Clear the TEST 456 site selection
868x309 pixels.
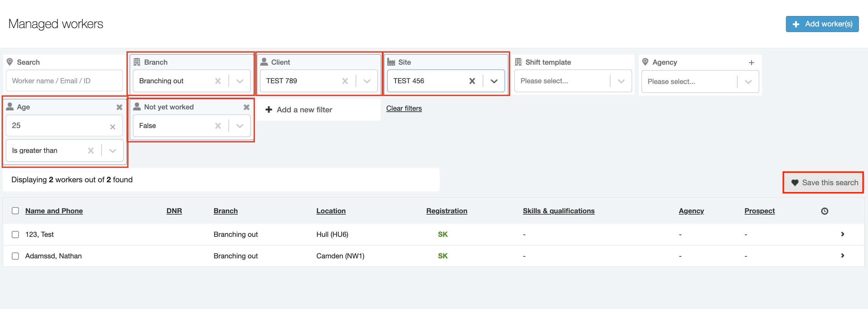(x=472, y=81)
